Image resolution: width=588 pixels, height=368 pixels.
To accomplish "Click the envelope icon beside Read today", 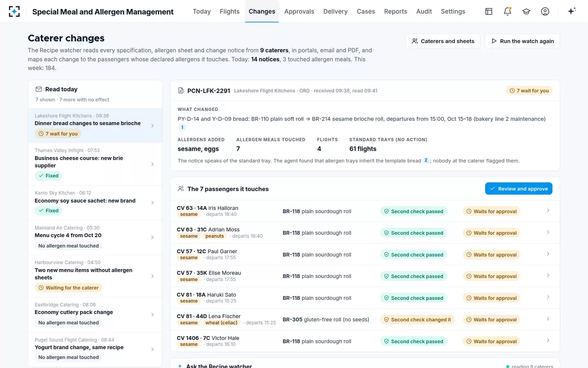I will pyautogui.click(x=39, y=89).
